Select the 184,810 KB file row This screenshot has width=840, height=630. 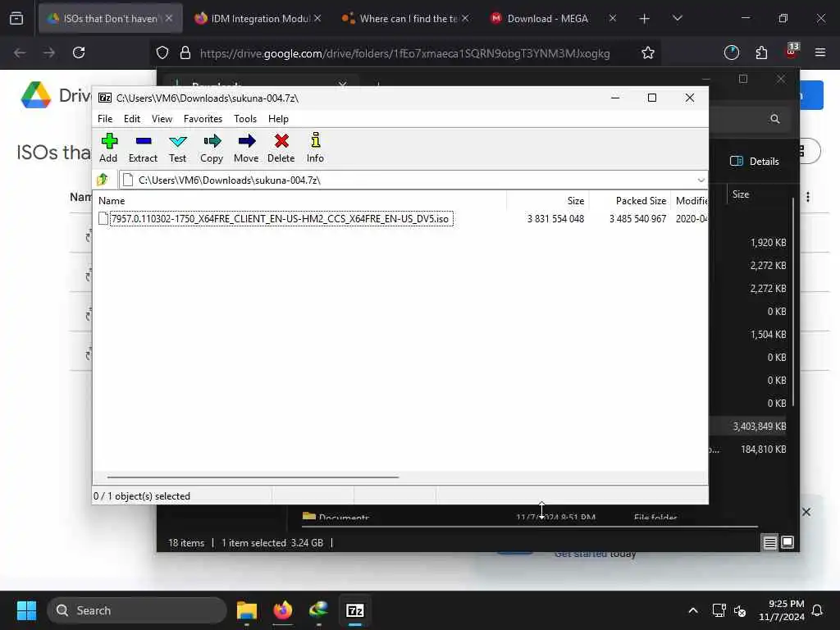(749, 450)
